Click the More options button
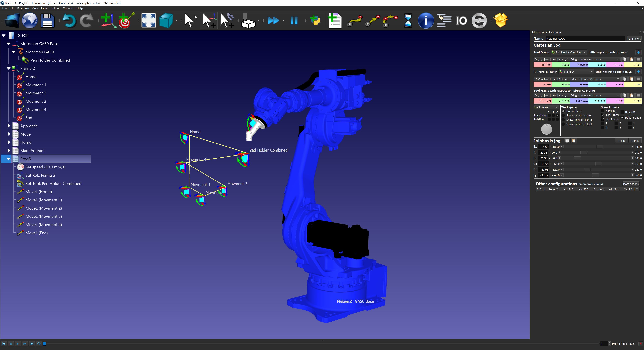Image resolution: width=644 pixels, height=350 pixels. click(x=631, y=184)
